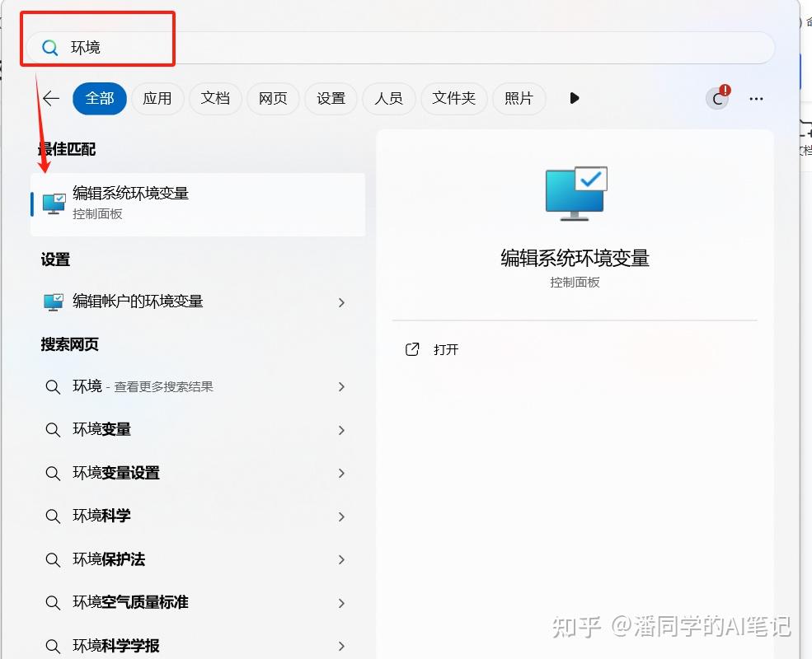The width and height of the screenshot is (812, 659).
Task: Click the large 编辑系统环境变量 monitor icon
Action: pos(575,194)
